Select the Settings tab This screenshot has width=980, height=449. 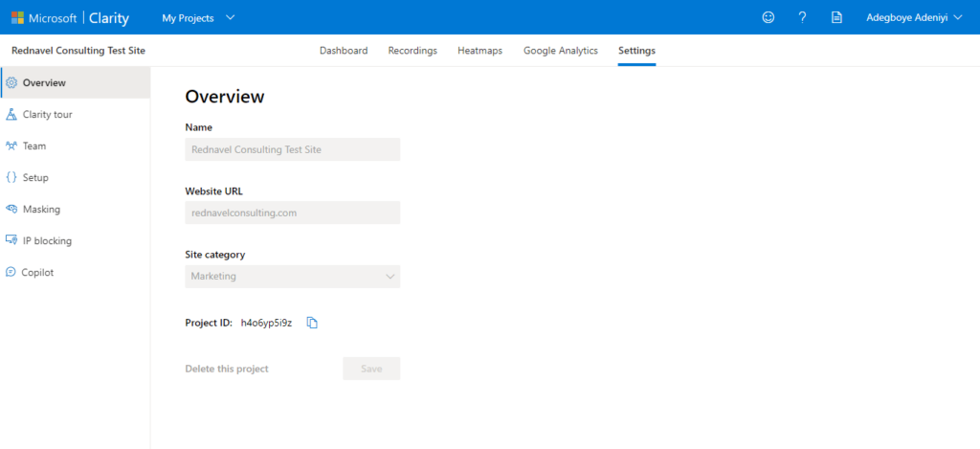click(x=636, y=51)
